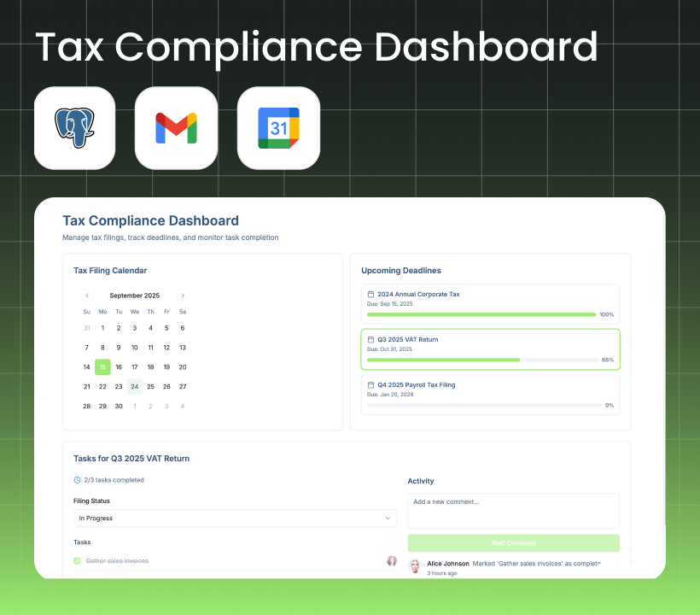Click the 0% Payroll Tax progress bar
This screenshot has height=615, width=700.
click(x=484, y=406)
